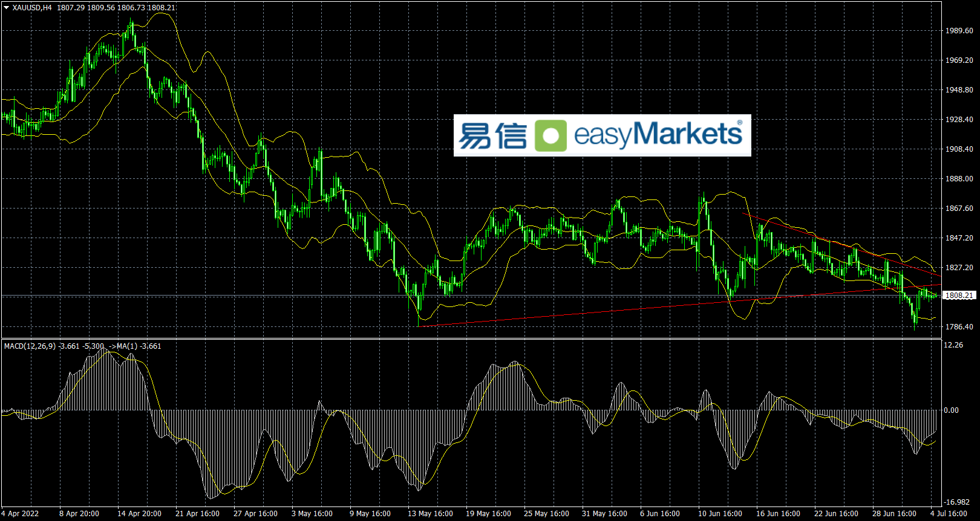Click the 22 Jun 16:00 time label
The image size is (980, 521).
pos(836,514)
